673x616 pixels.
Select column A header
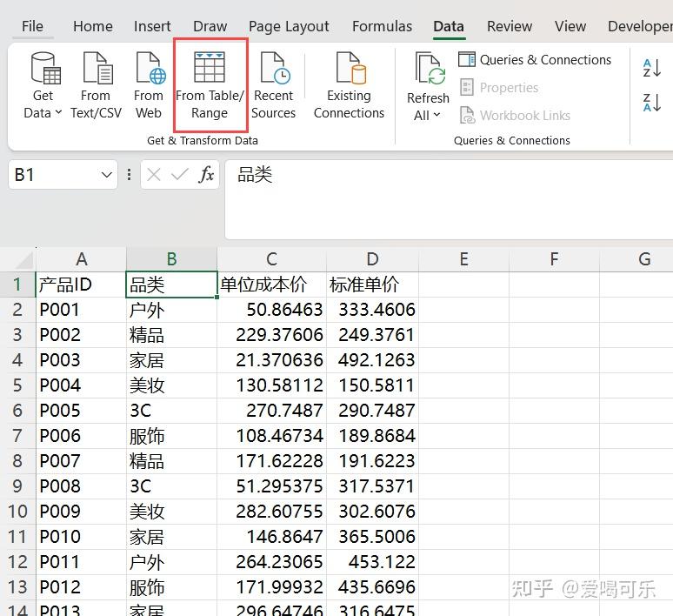(x=81, y=259)
